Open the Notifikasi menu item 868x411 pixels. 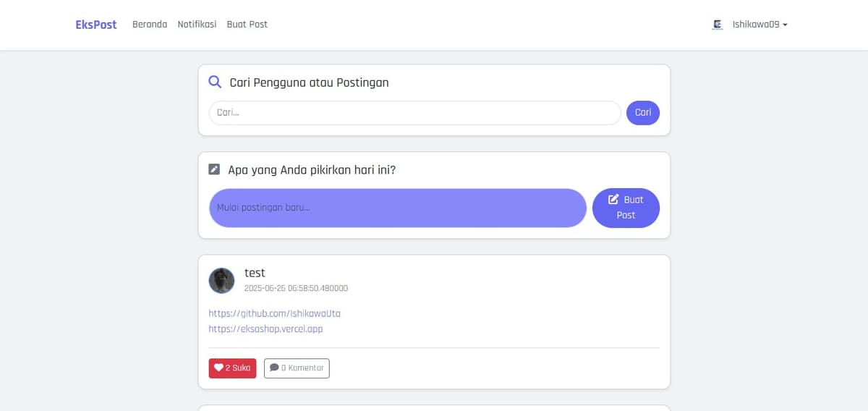coord(197,25)
